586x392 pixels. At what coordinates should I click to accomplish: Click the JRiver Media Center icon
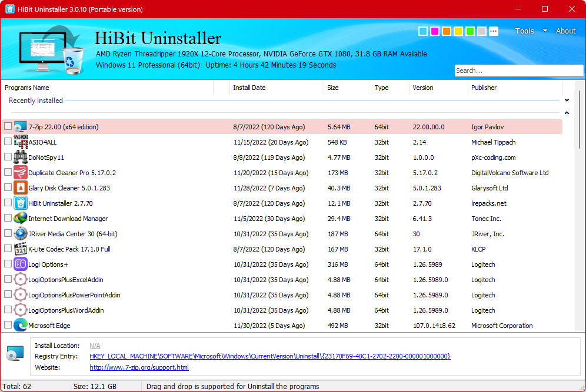(21, 234)
